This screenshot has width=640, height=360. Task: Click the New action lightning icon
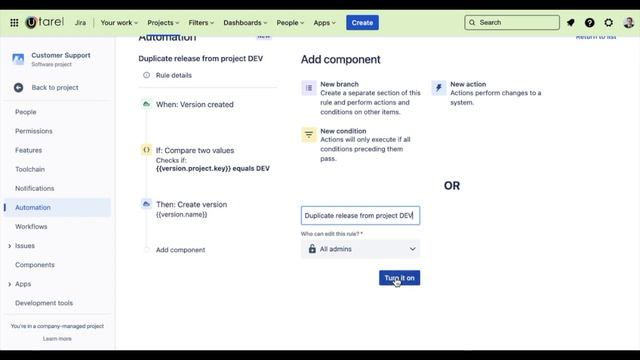tap(439, 88)
